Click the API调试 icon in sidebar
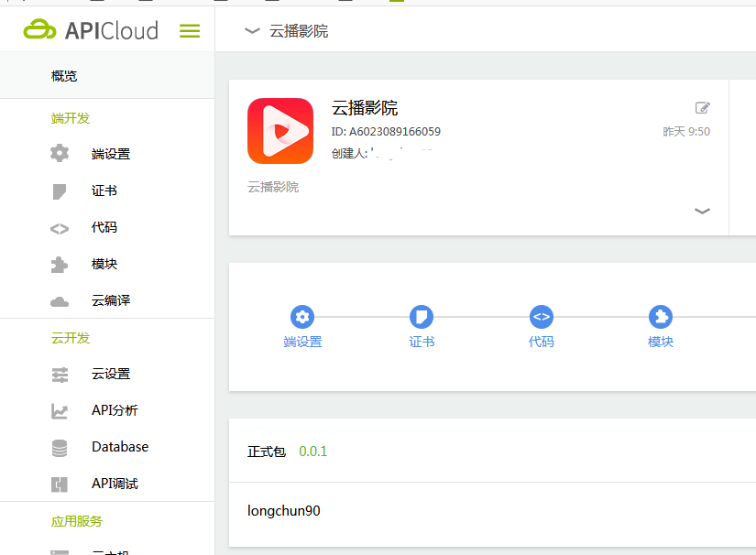The width and height of the screenshot is (756, 555). 60,484
